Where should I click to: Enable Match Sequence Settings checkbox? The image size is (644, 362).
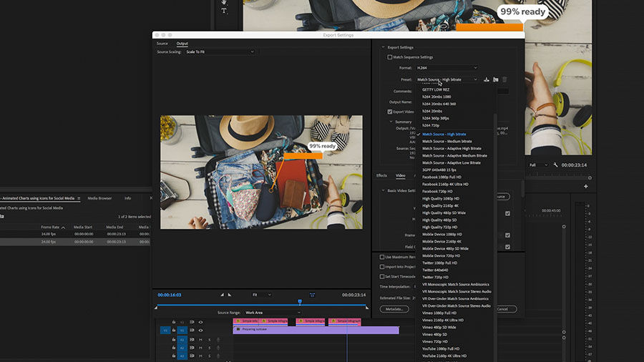click(x=390, y=57)
